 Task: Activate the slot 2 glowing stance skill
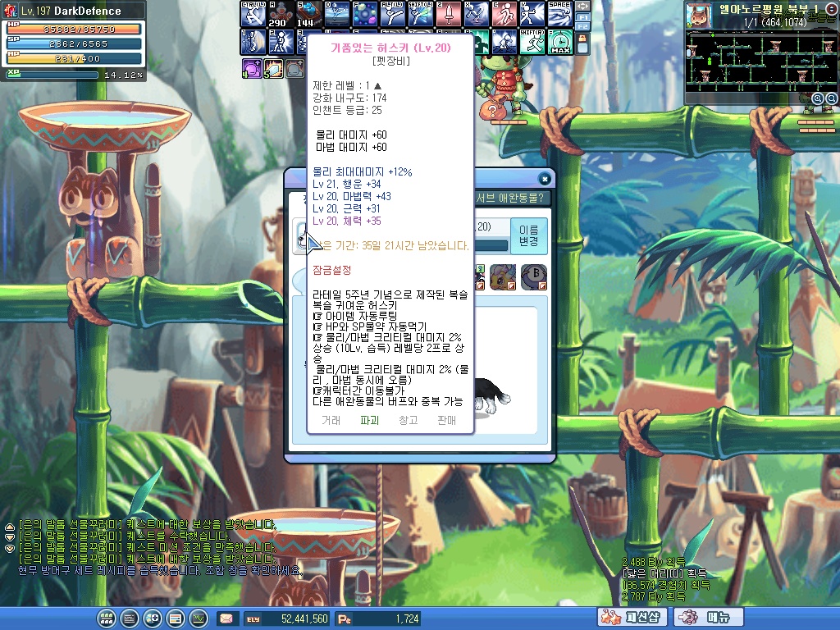click(x=281, y=42)
